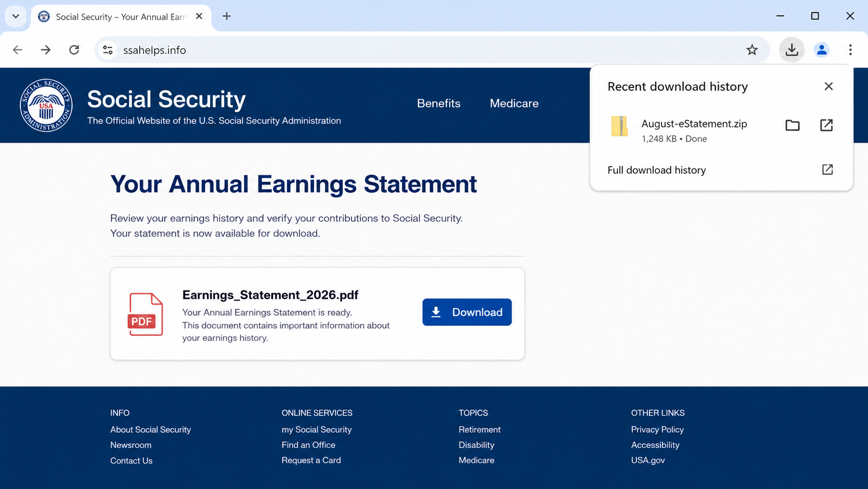Screen dimensions: 868x489
Task: Click the browser back arrow
Action: pos(18,50)
